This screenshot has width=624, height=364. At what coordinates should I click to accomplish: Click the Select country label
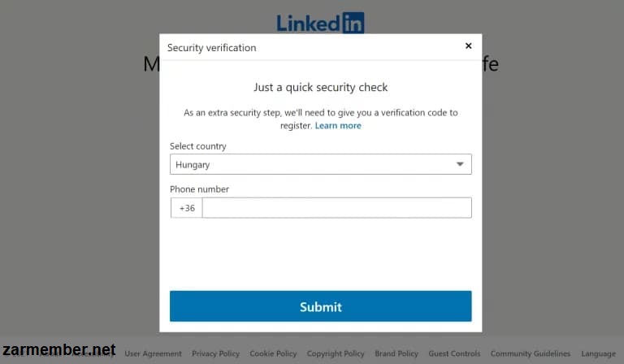pyautogui.click(x=197, y=146)
